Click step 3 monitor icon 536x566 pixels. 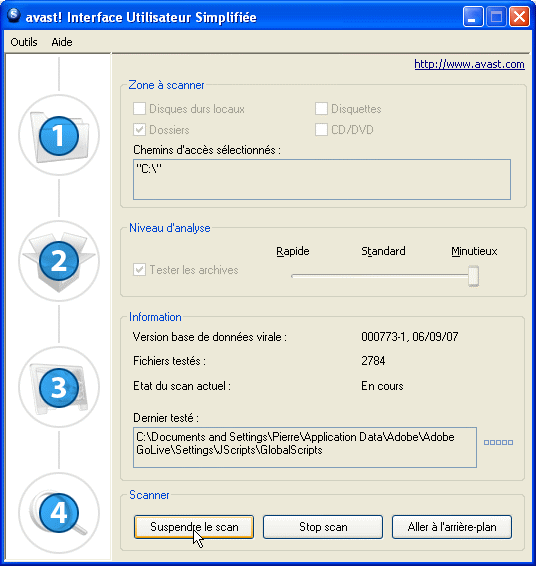pos(59,387)
